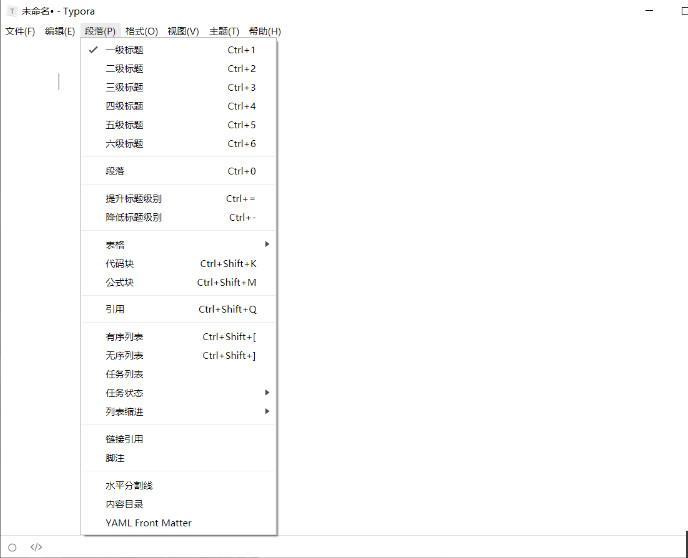
Task: Minimize the Typora window
Action: [x=649, y=11]
